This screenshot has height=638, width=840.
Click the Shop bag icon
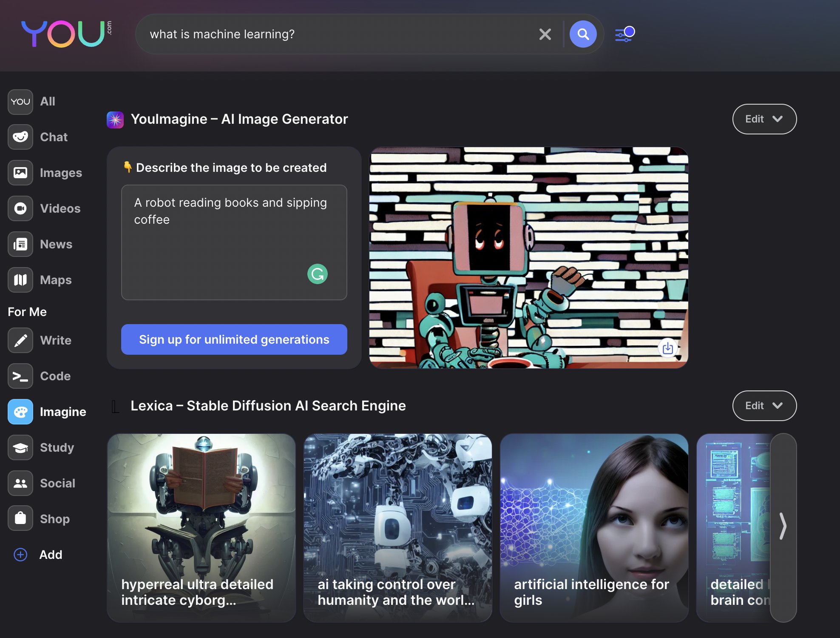click(20, 518)
